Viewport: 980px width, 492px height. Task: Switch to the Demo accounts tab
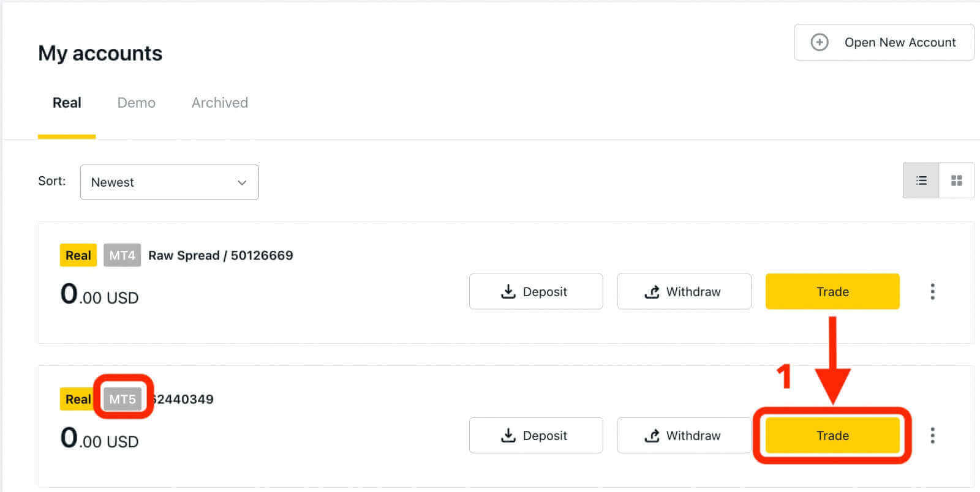pyautogui.click(x=136, y=103)
